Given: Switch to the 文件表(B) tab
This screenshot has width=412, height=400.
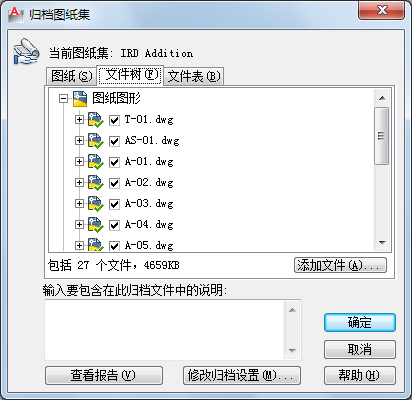Looking at the screenshot, I should (x=194, y=76).
